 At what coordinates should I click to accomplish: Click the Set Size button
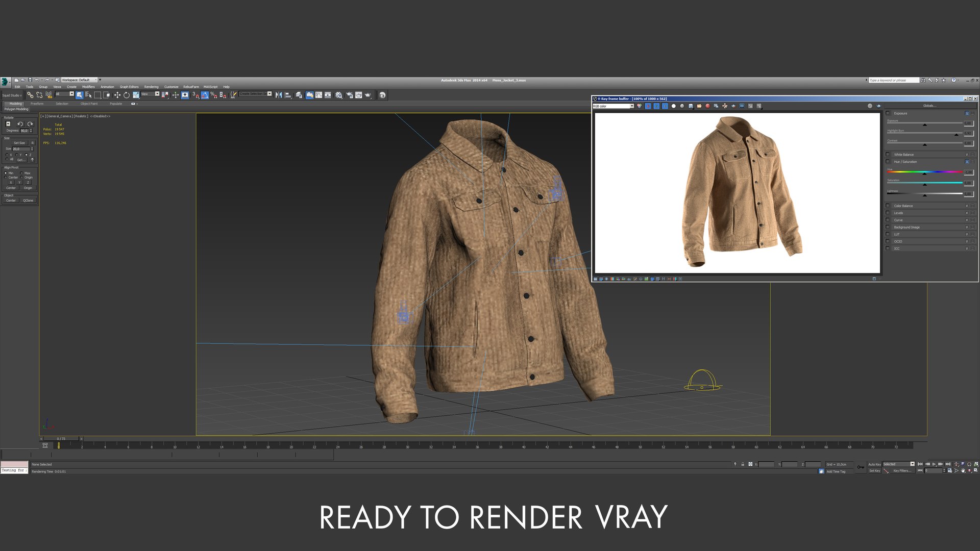pos(19,143)
